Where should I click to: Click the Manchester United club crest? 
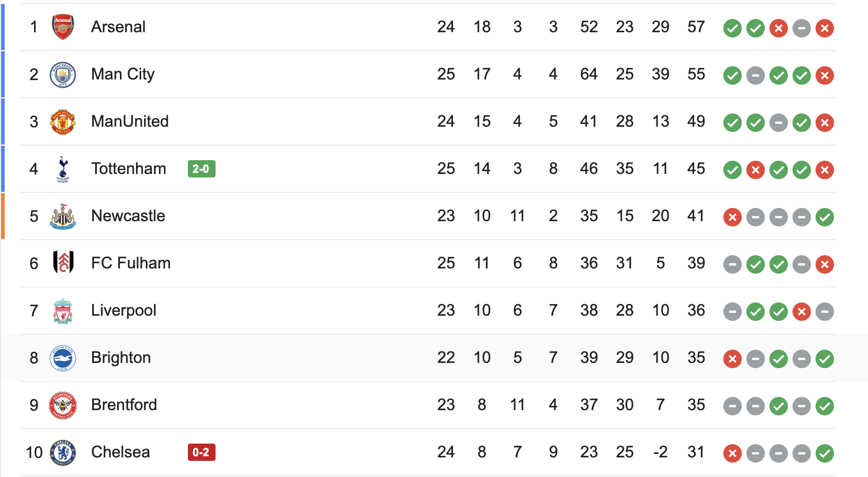tap(63, 122)
